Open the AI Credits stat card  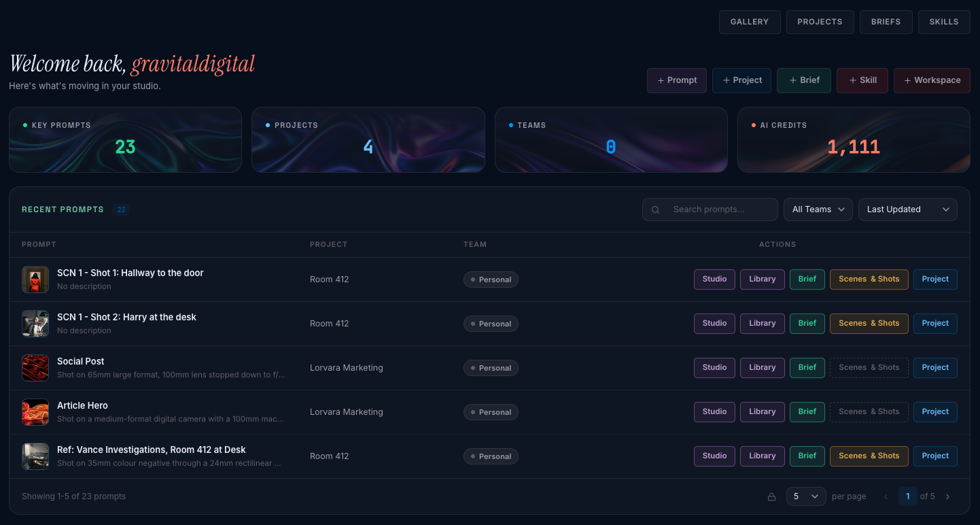(x=854, y=139)
